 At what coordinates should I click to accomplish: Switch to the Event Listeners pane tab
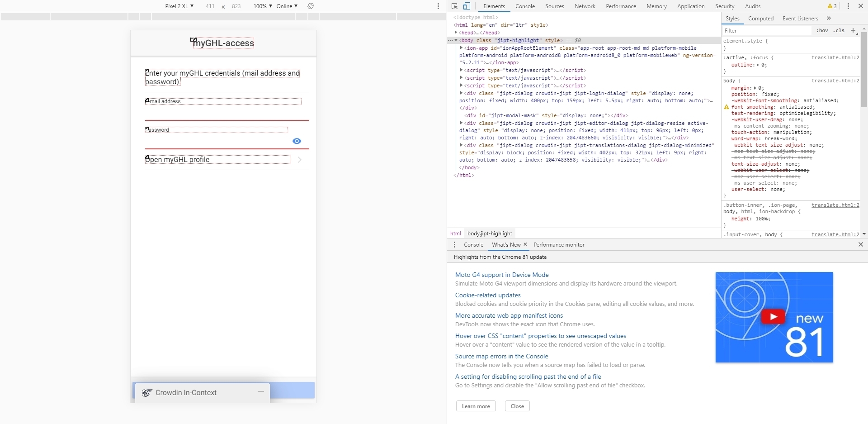click(800, 18)
